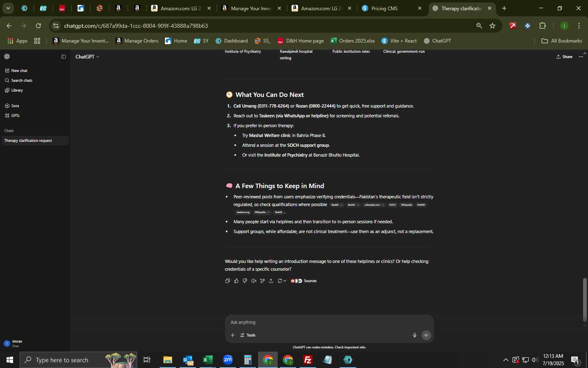
Task: Open the Windows Start menu
Action: pos(9,360)
